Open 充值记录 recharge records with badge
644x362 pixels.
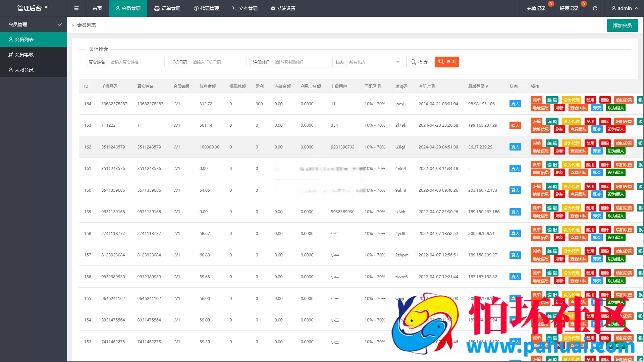(x=536, y=8)
